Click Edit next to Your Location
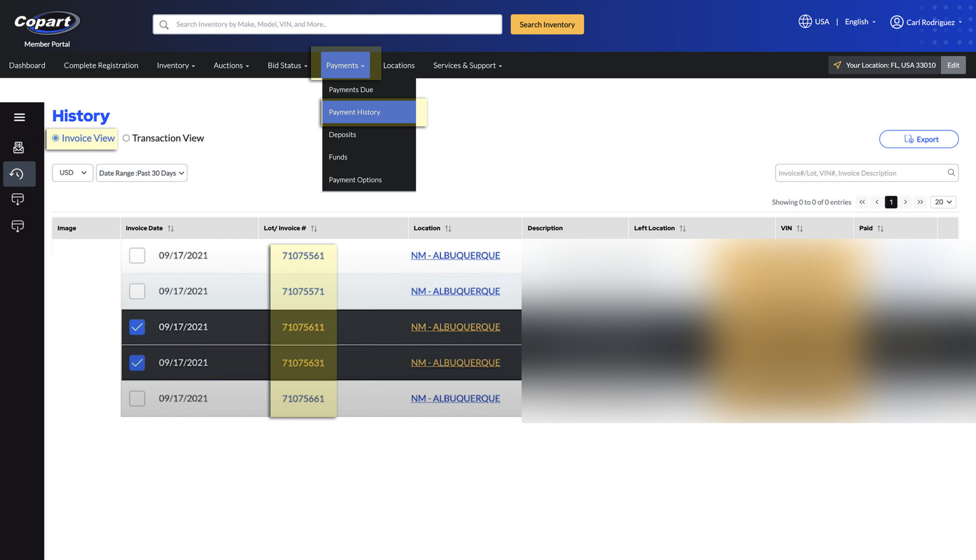Screen dimensions: 976x560 coord(953,65)
